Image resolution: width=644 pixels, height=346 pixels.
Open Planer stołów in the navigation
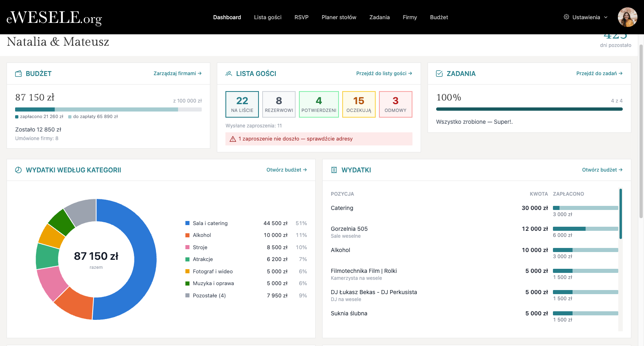click(x=339, y=17)
